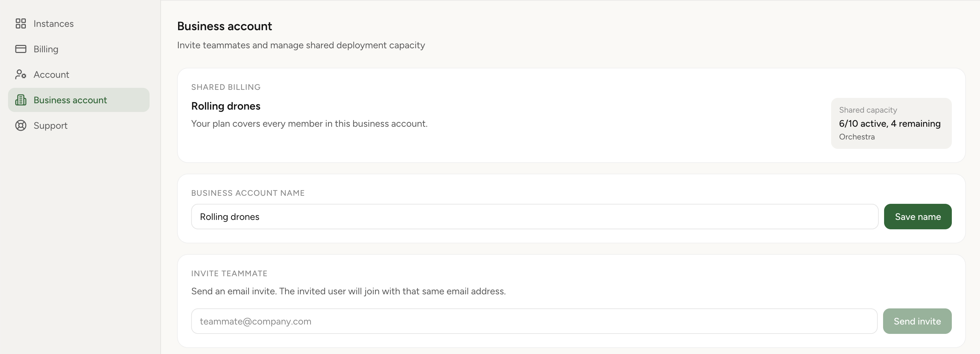Image resolution: width=980 pixels, height=354 pixels.
Task: Click the Shared Billing section header
Action: tap(226, 87)
